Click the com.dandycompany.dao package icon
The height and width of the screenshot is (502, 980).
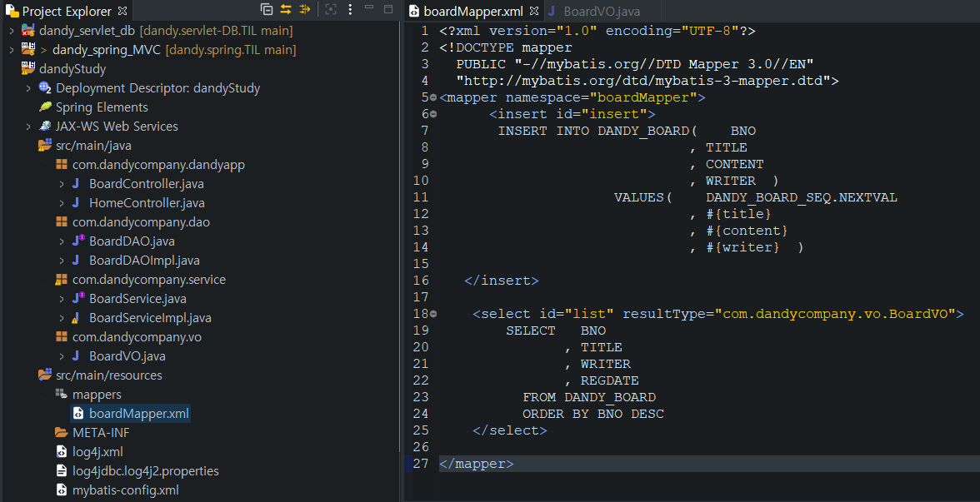[62, 222]
